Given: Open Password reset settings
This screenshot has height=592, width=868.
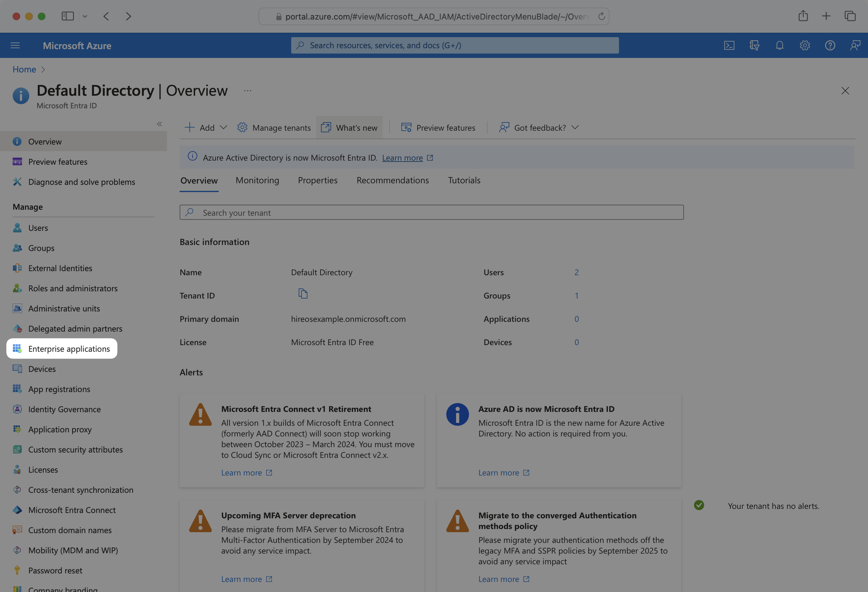Looking at the screenshot, I should click(55, 570).
